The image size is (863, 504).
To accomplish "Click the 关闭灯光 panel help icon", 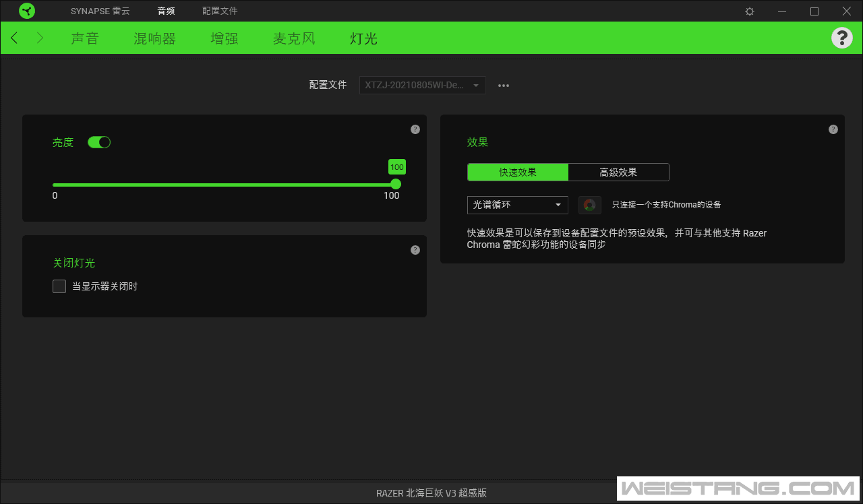I will pos(415,250).
